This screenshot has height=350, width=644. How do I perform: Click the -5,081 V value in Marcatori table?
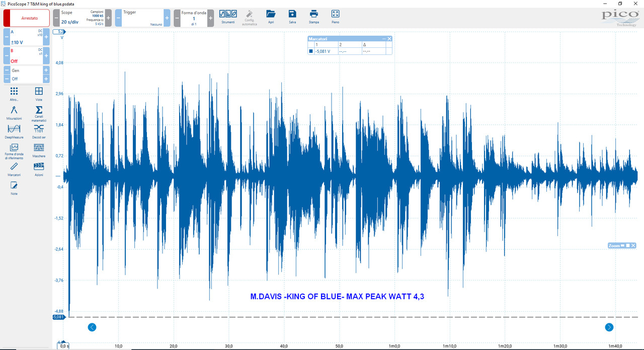[x=323, y=51]
